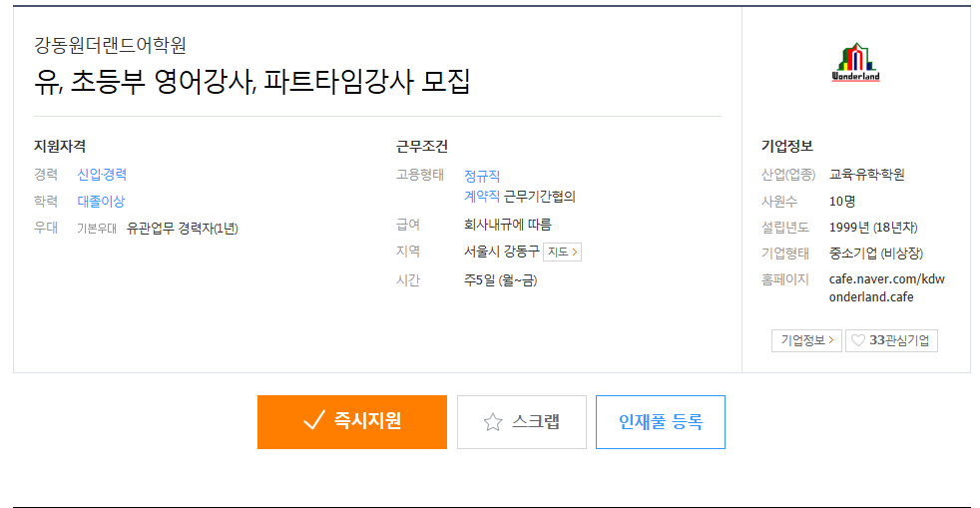The height and width of the screenshot is (508, 980).
Task: Click the 계약직 employment type link
Action: click(482, 197)
